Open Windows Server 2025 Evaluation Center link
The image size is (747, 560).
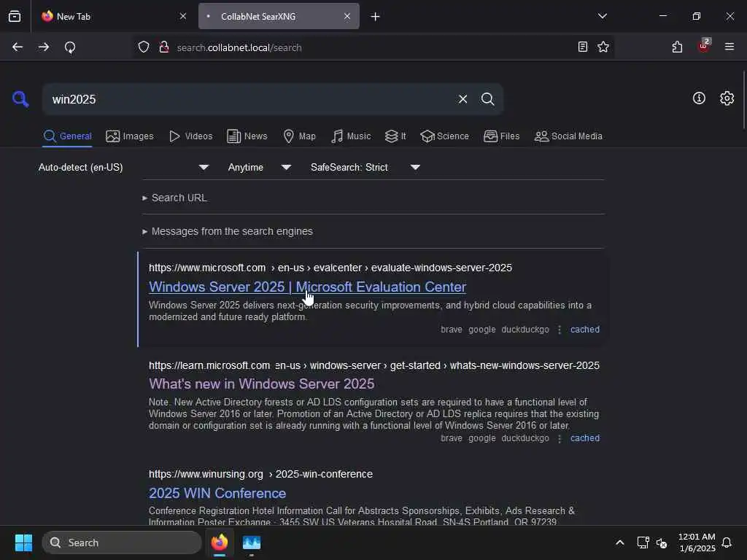[307, 287]
